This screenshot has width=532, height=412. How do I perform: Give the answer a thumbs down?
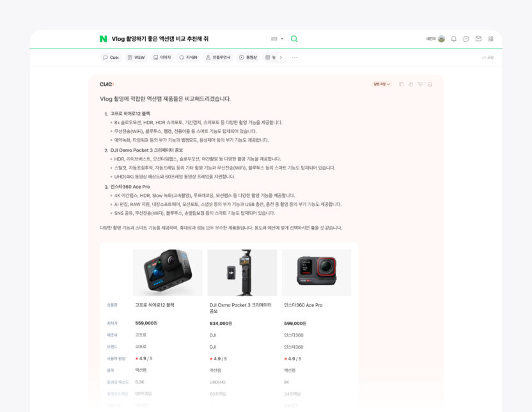pyautogui.click(x=420, y=84)
